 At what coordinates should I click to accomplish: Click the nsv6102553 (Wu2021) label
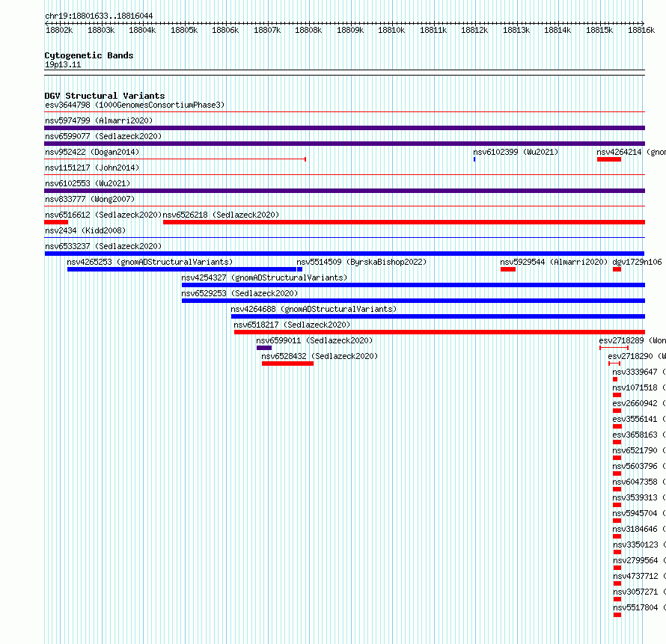click(x=88, y=183)
